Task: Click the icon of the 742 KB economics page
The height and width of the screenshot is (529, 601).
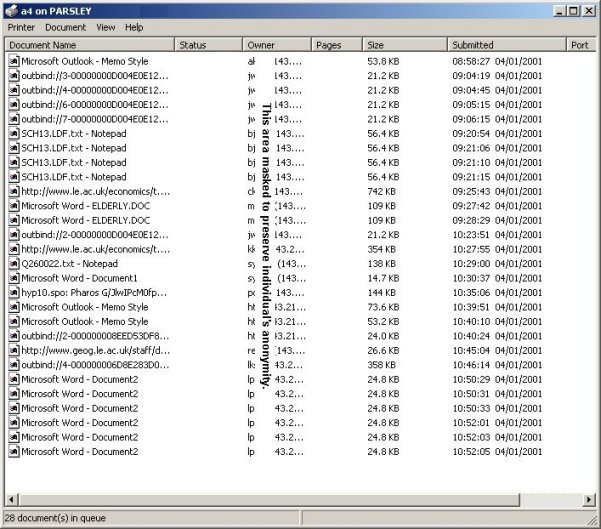Action: point(14,191)
